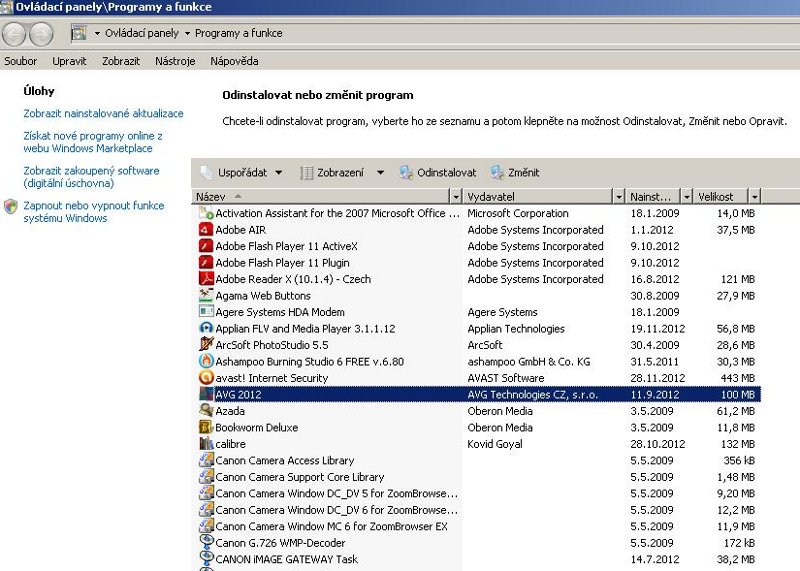Click the Windows features shield icon
Screen dimensions: 800x571
[10, 206]
